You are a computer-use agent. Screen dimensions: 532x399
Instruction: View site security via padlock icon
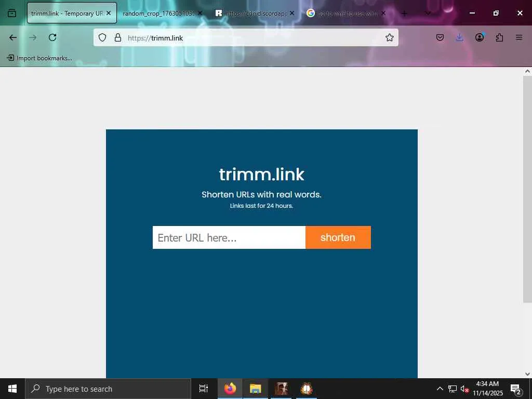tap(118, 37)
